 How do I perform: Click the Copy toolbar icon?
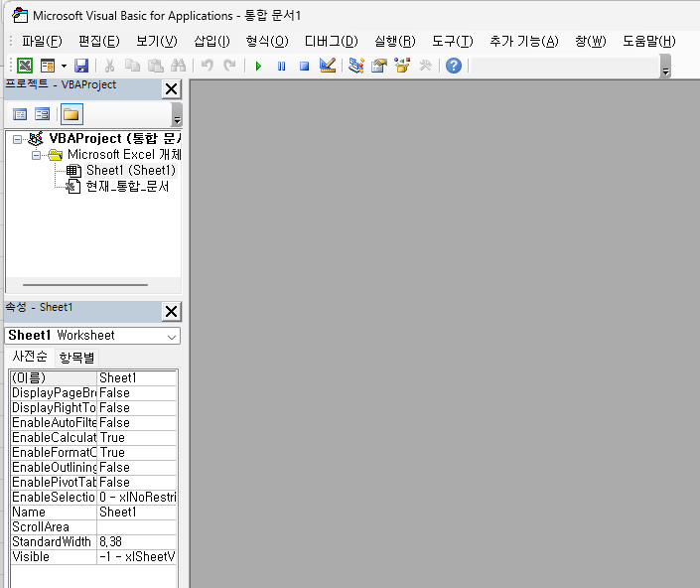132,66
